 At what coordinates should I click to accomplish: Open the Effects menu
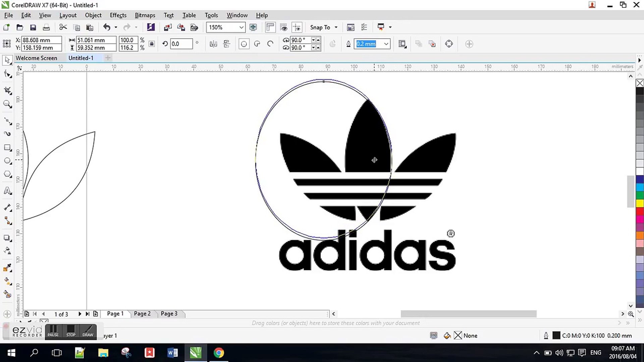coord(118,15)
